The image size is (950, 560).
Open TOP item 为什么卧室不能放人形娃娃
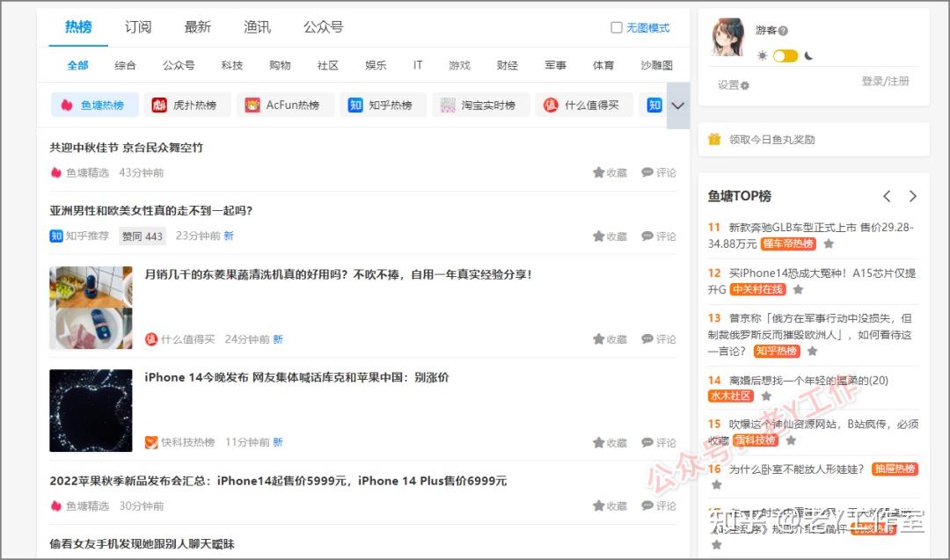click(x=796, y=469)
